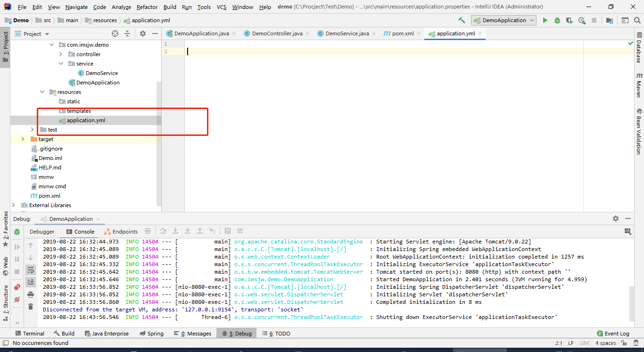Switch to DemoController.java tab

click(x=277, y=34)
